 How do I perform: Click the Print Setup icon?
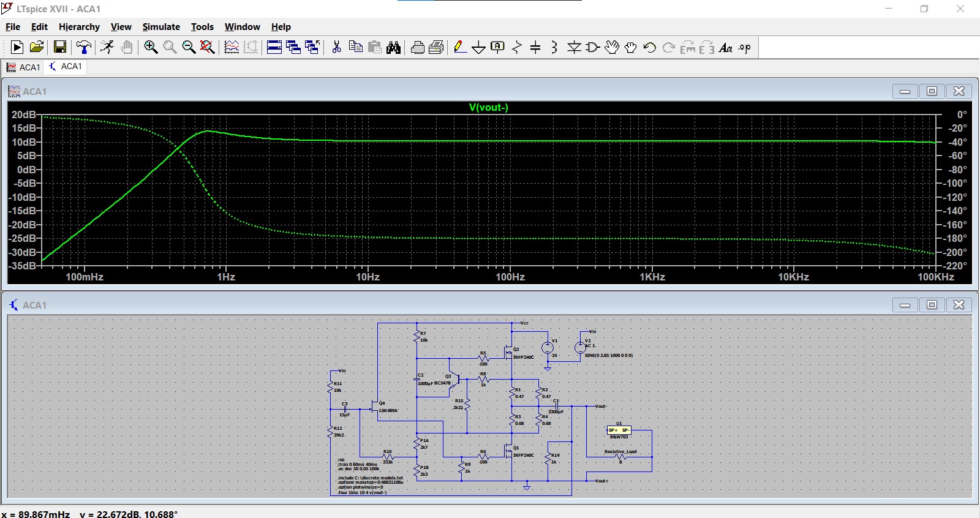[437, 47]
